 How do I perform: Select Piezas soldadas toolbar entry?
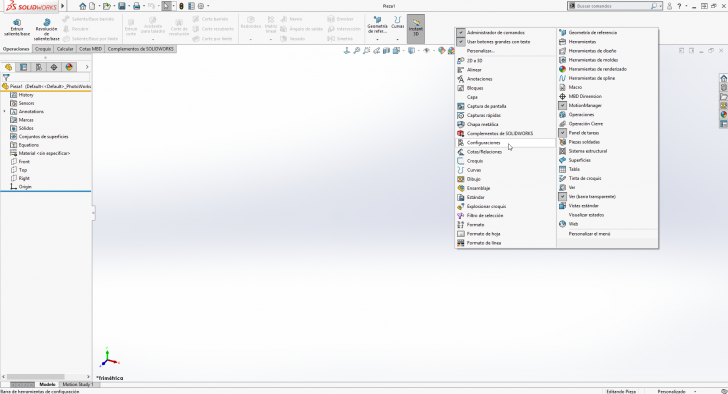pos(607,142)
